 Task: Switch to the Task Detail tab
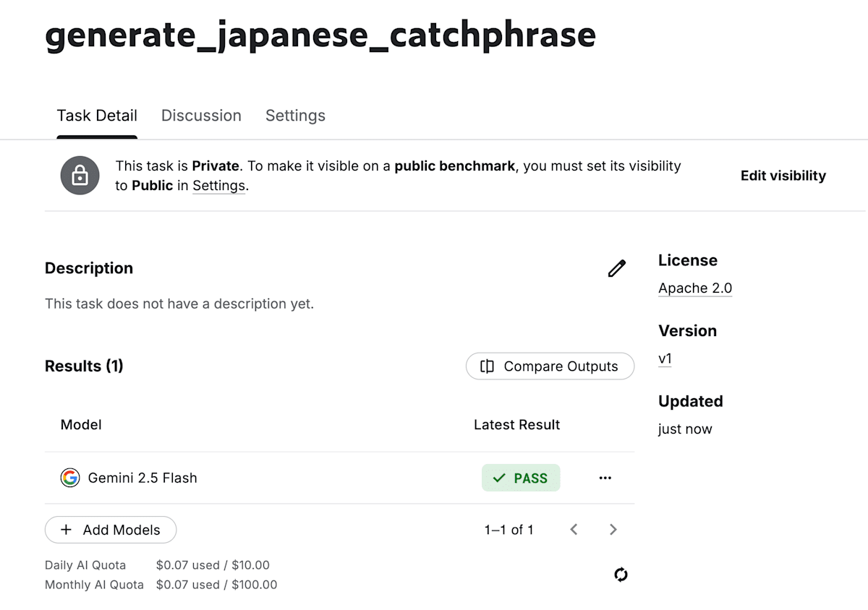[x=97, y=116]
